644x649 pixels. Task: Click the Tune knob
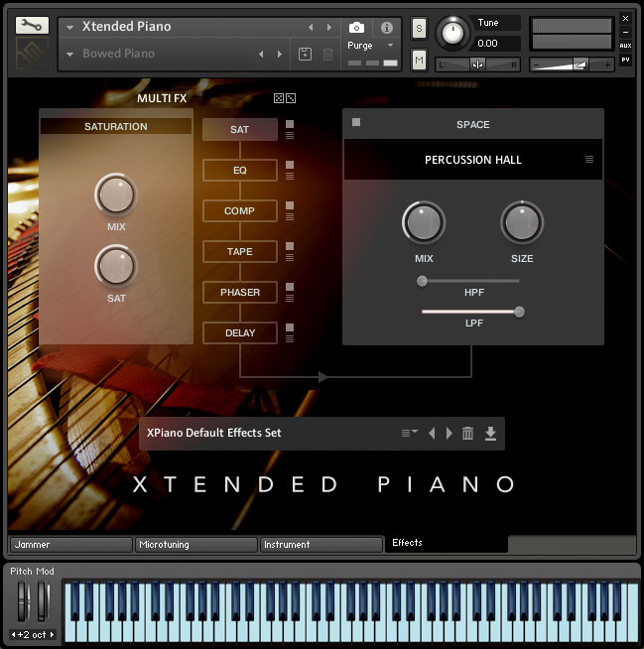pyautogui.click(x=452, y=33)
